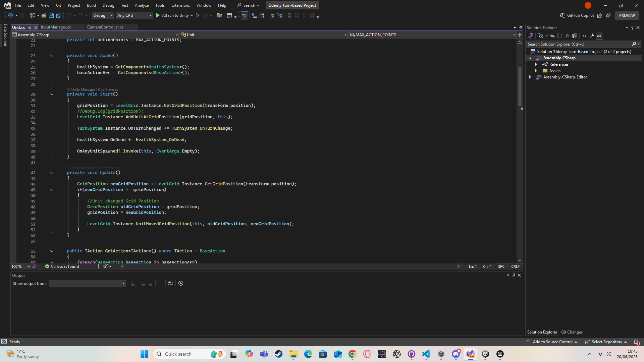Toggle auto-hide pin on Solution Explorer panel
This screenshot has width=644, height=362.
click(x=632, y=28)
